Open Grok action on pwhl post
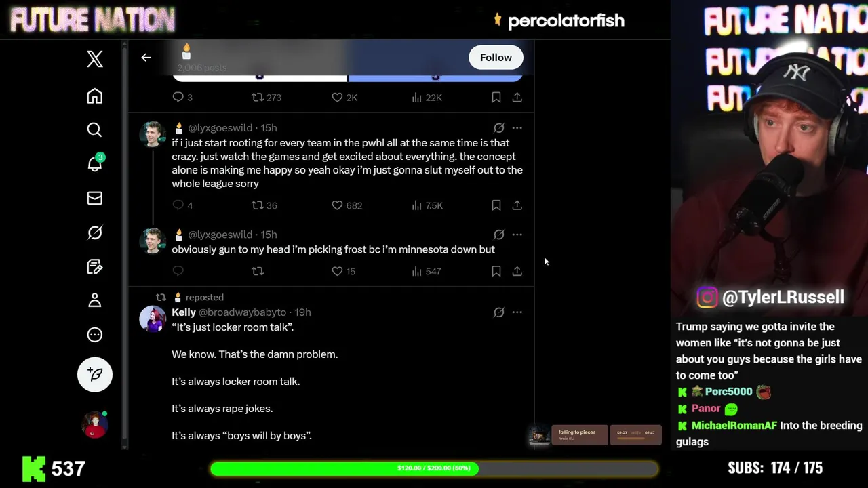Viewport: 868px width, 488px height. pyautogui.click(x=498, y=127)
